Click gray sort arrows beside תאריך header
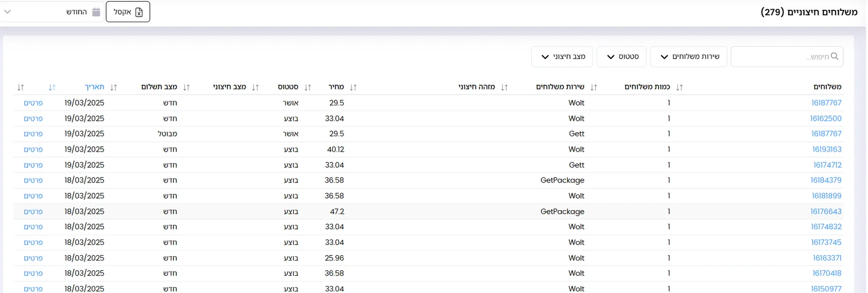 pyautogui.click(x=113, y=87)
